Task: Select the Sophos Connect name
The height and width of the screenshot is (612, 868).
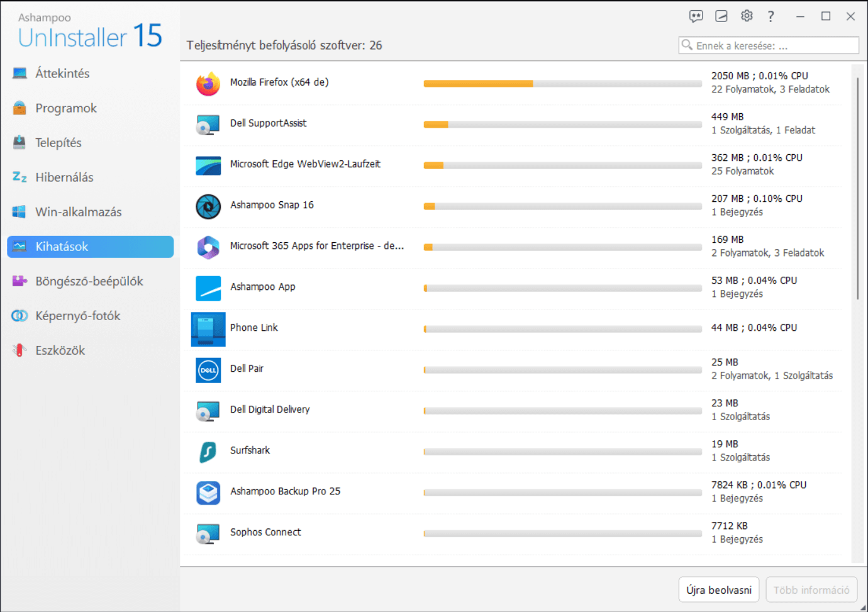Action: pos(265,532)
